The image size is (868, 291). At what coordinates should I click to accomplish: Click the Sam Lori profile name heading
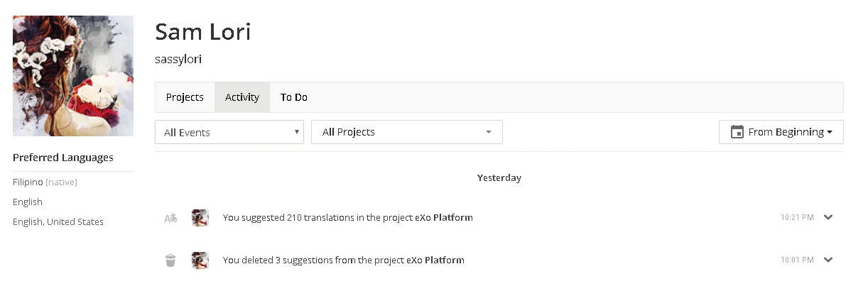(202, 32)
